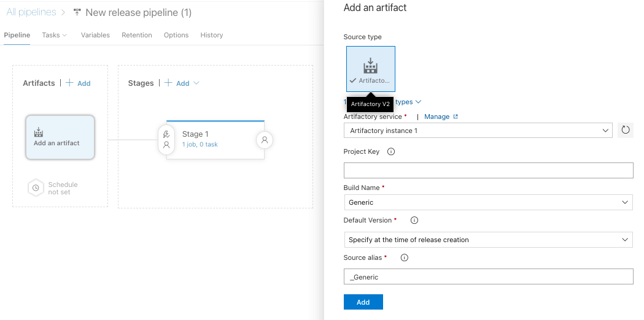
Task: Open the Retention tab
Action: pos(137,35)
